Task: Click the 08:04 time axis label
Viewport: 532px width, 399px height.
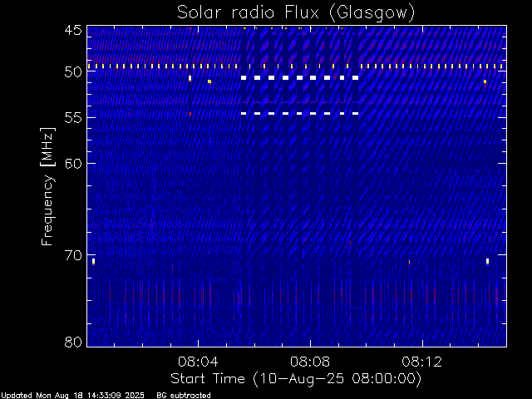Action: (x=198, y=362)
